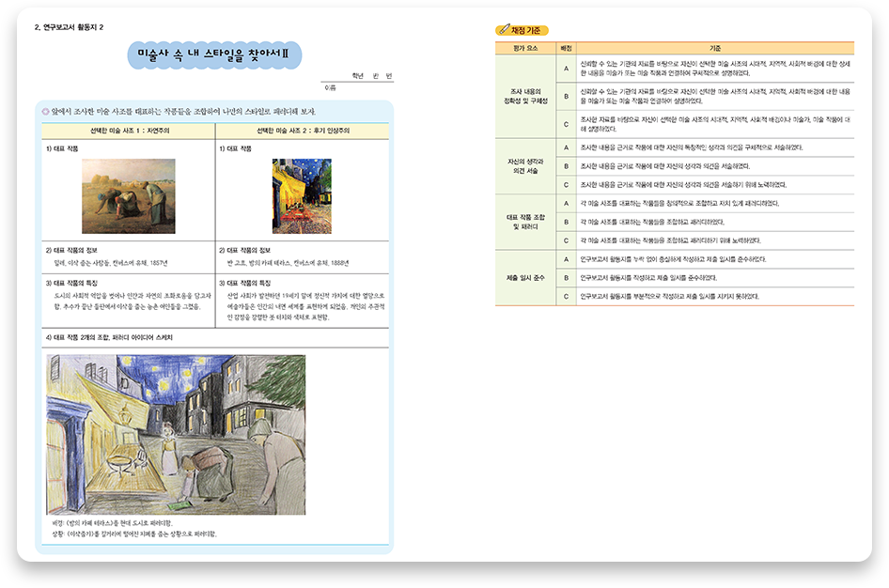Viewport: 889px width, 588px height.
Task: Select the criterion text containing '독창적인 생각과 의견을'
Action: (691, 147)
